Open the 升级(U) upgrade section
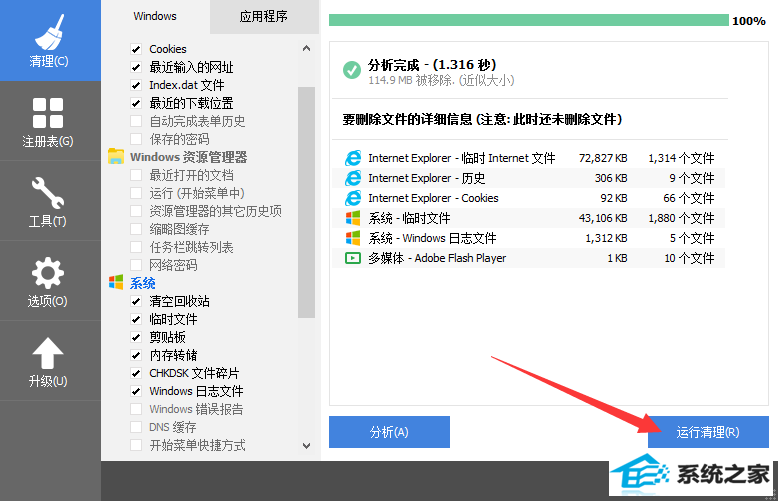Image resolution: width=778 pixels, height=501 pixels. pyautogui.click(x=50, y=361)
